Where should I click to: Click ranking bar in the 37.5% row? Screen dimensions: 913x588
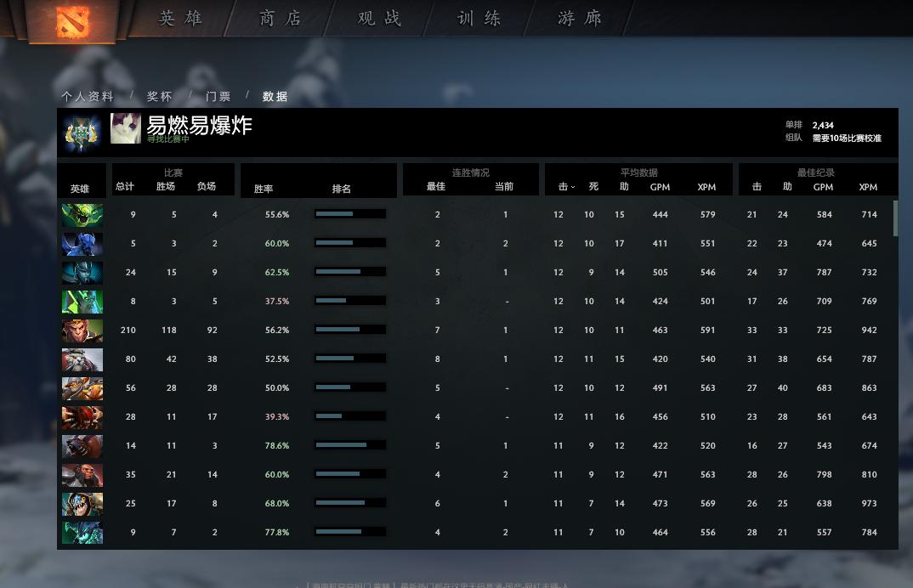[x=350, y=301]
